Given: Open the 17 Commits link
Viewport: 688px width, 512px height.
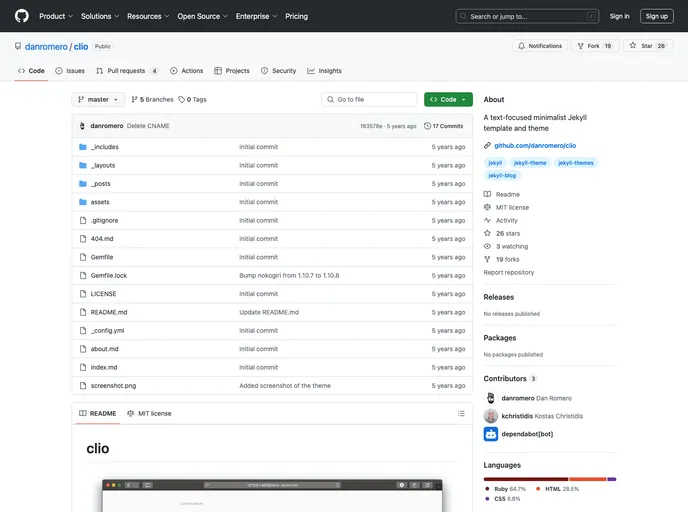Looking at the screenshot, I should tap(444, 126).
